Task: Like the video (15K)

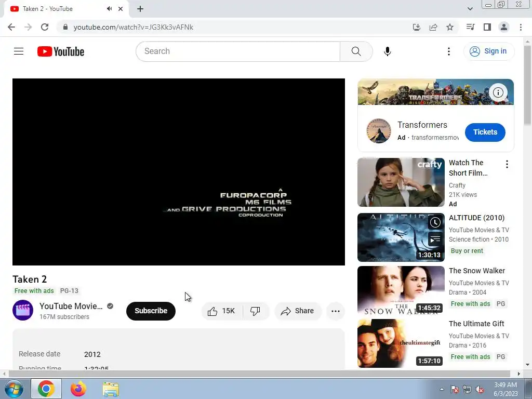Action: pyautogui.click(x=222, y=311)
